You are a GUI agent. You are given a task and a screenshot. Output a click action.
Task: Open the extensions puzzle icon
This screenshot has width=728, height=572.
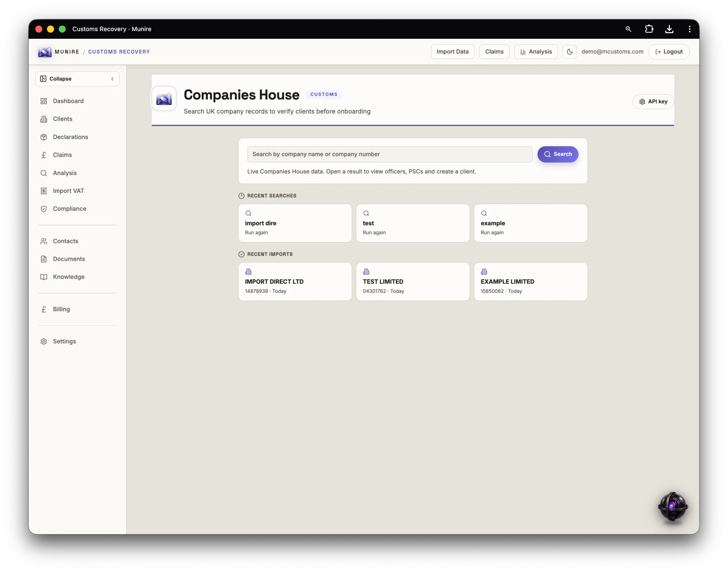tap(649, 29)
